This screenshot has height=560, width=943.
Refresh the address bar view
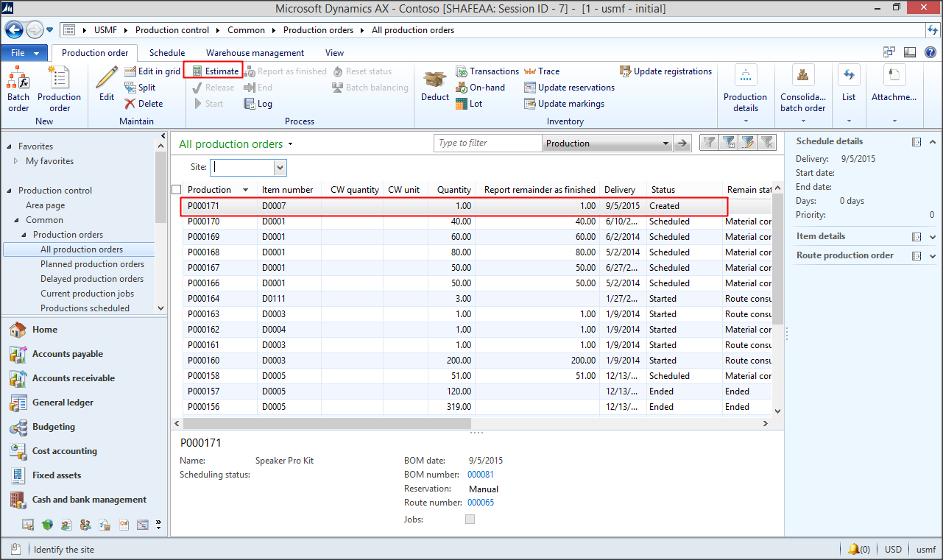[x=933, y=30]
